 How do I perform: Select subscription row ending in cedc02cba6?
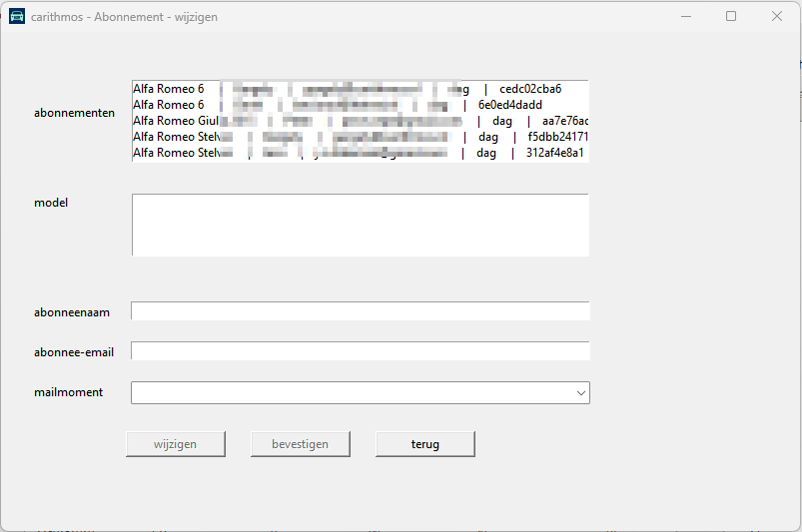click(360, 89)
